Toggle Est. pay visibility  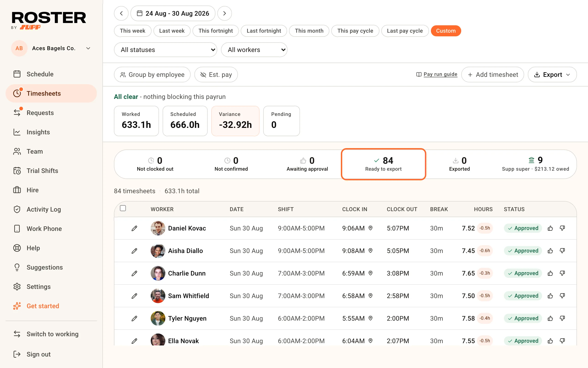pyautogui.click(x=216, y=75)
